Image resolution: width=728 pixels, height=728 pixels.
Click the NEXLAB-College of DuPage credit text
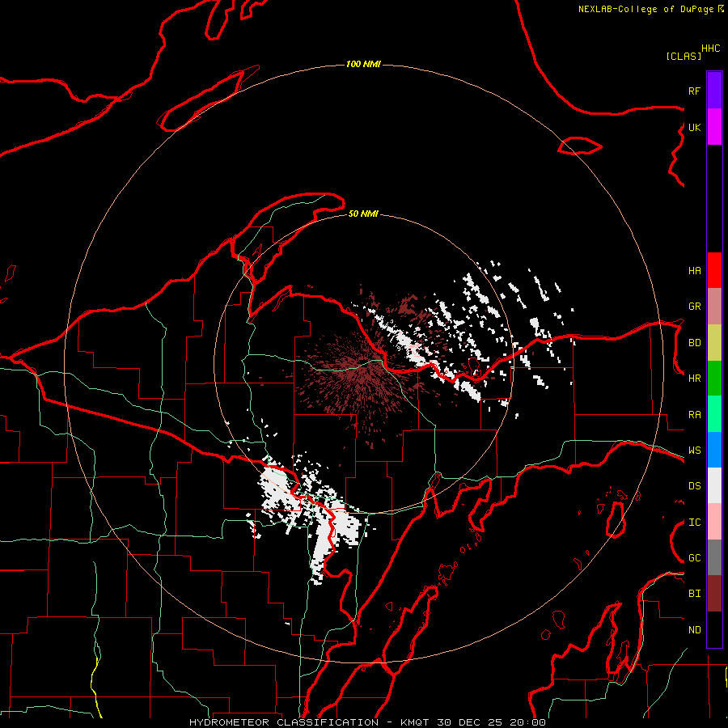(645, 9)
